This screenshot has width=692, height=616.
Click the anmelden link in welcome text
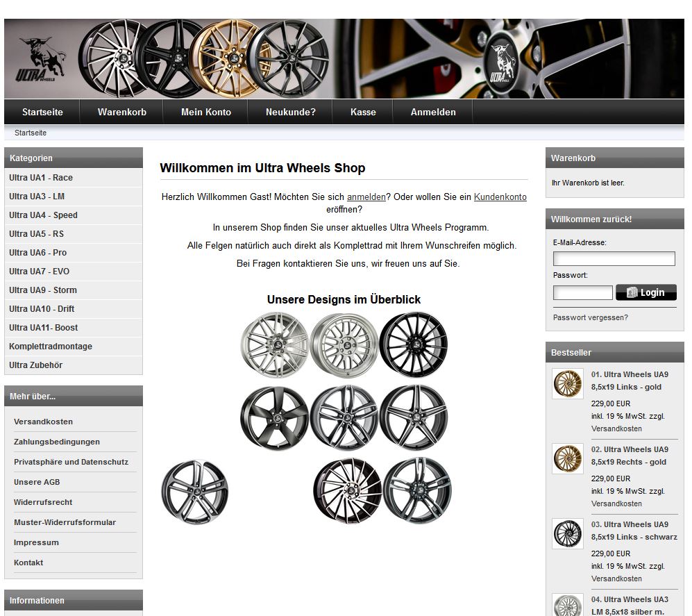366,197
